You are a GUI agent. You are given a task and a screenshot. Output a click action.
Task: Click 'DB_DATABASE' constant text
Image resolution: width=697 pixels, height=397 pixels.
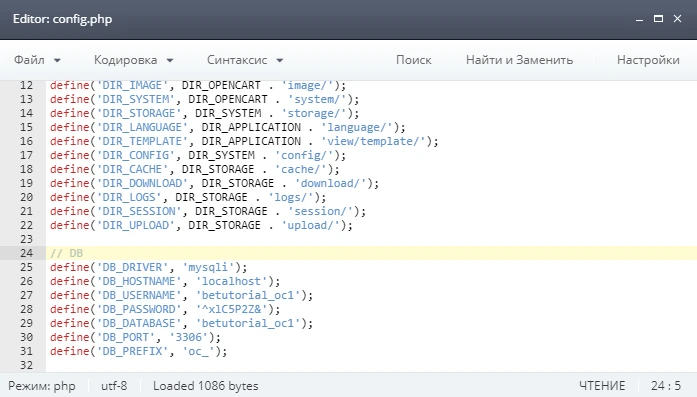coord(139,323)
